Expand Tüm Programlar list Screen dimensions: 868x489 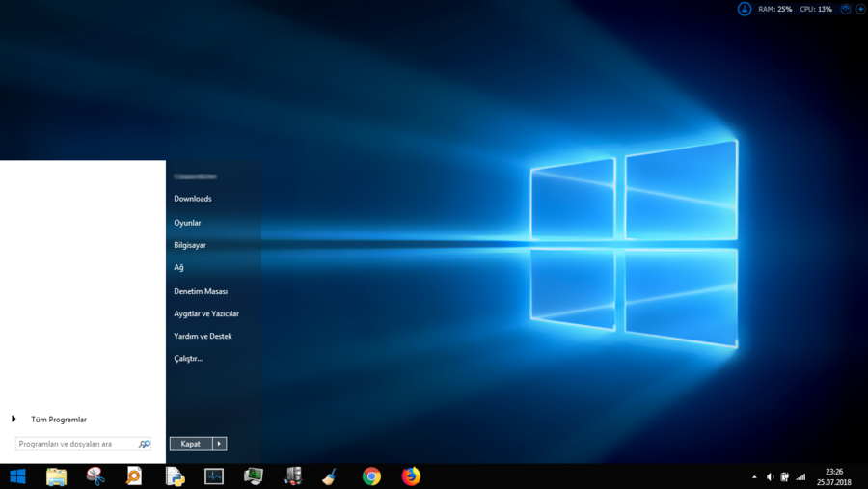(58, 420)
